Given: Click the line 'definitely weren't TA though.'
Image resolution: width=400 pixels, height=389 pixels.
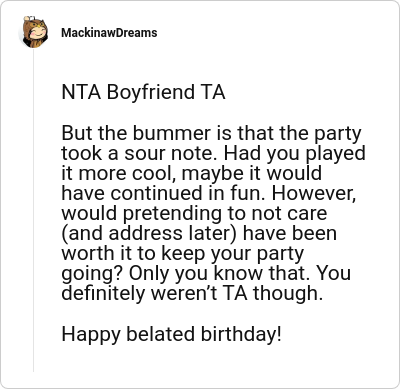Looking at the screenshot, I should 192,293.
